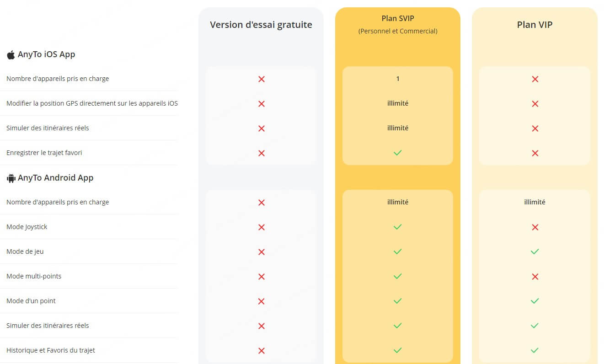
Task: Click the free trial red cross for Enregistrer le trajet favori
Action: point(262,153)
